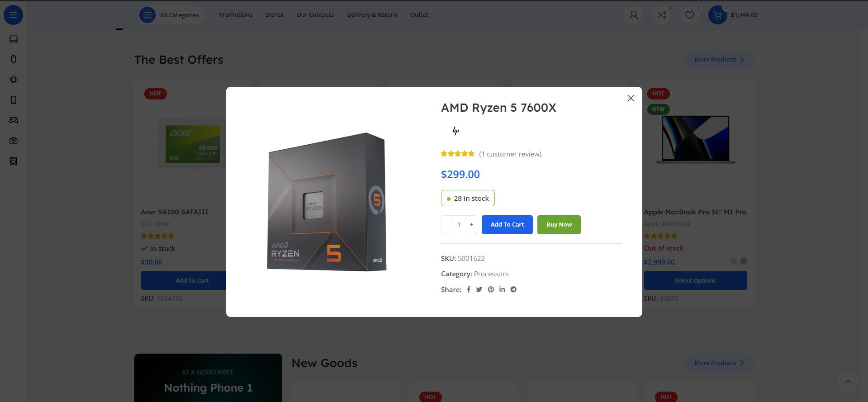This screenshot has height=402, width=868.
Task: Select the laptop category sidebar icon
Action: (14, 39)
